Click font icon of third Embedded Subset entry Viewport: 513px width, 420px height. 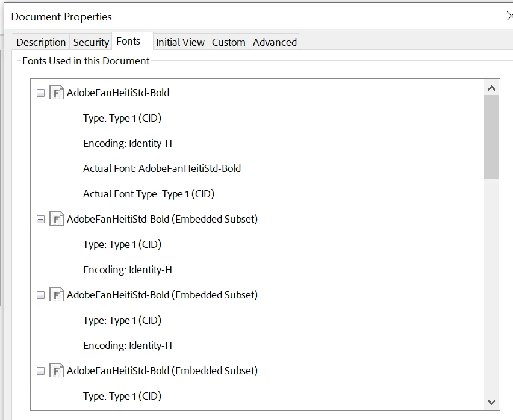(x=56, y=370)
